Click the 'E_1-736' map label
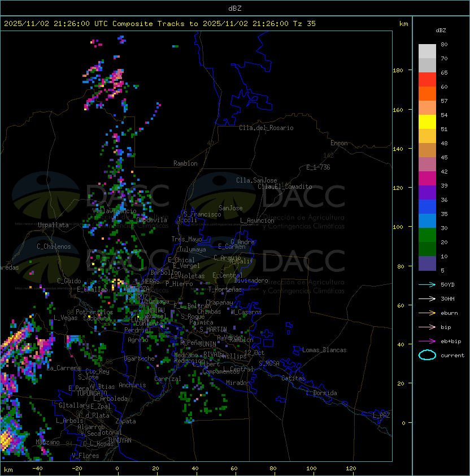Image resolution: width=470 pixels, height=476 pixels. pyautogui.click(x=318, y=167)
